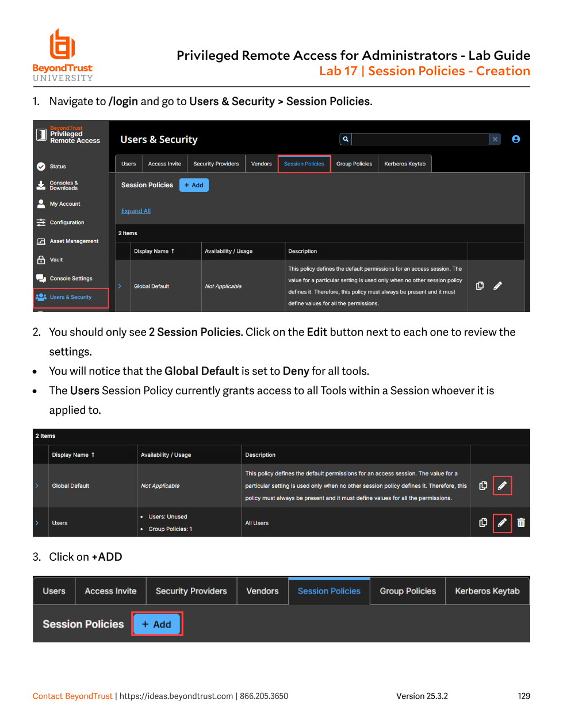Copy Global Default in second table
This screenshot has width=563, height=728.
tap(483, 486)
